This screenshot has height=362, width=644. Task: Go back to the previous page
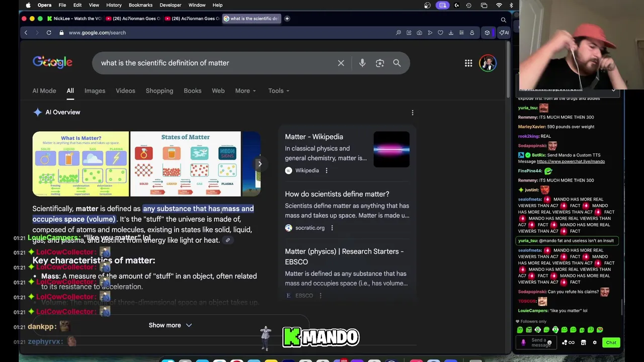[x=26, y=33]
